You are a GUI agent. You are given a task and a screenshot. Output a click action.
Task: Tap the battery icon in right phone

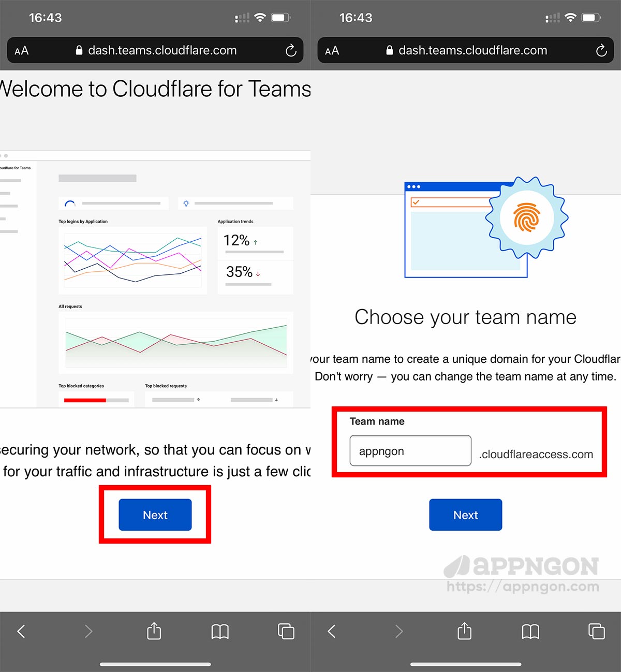tap(592, 18)
